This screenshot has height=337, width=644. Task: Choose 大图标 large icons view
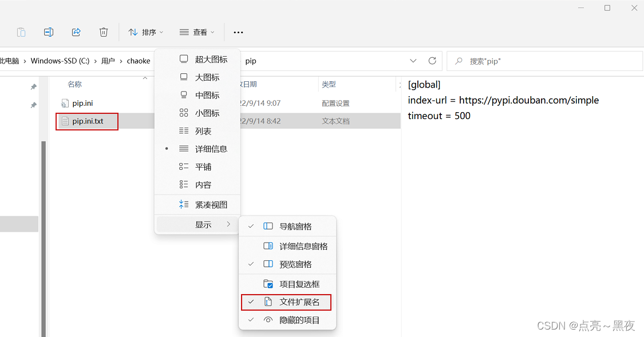pos(197,77)
